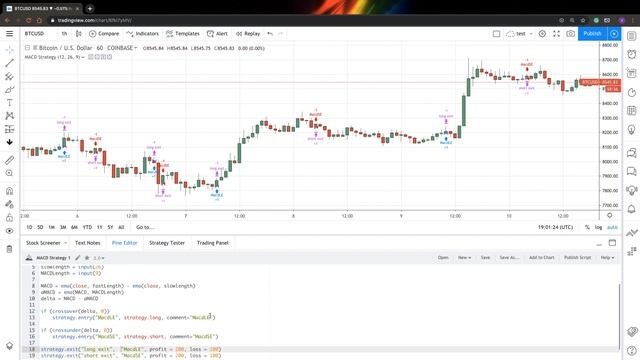The height and width of the screenshot is (360, 640).
Task: Redo the chart action
Action: (x=280, y=33)
